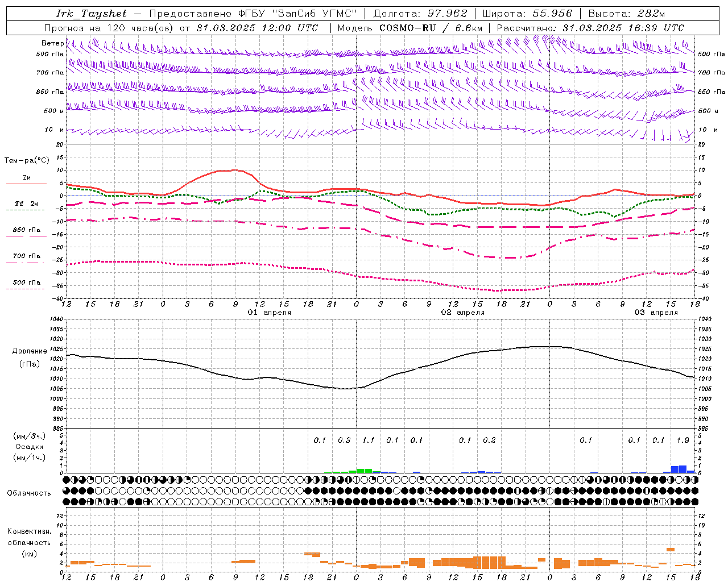The height and width of the screenshot is (582, 728).
Task: Click the solid red 2м temperature legend line
Action: 26,184
